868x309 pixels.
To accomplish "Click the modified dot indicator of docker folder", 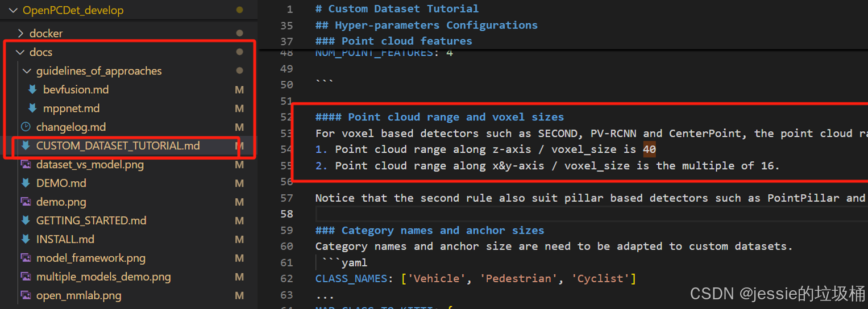I will point(239,34).
